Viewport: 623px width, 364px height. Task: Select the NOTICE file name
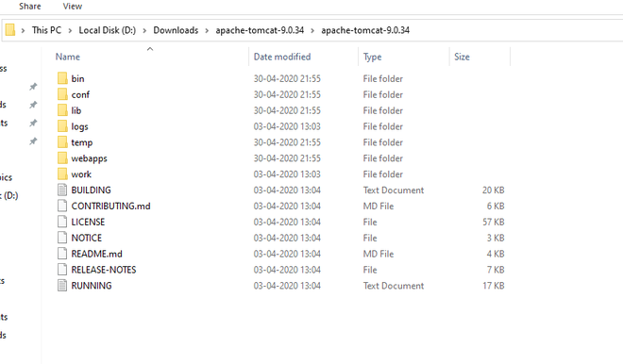pyautogui.click(x=87, y=238)
